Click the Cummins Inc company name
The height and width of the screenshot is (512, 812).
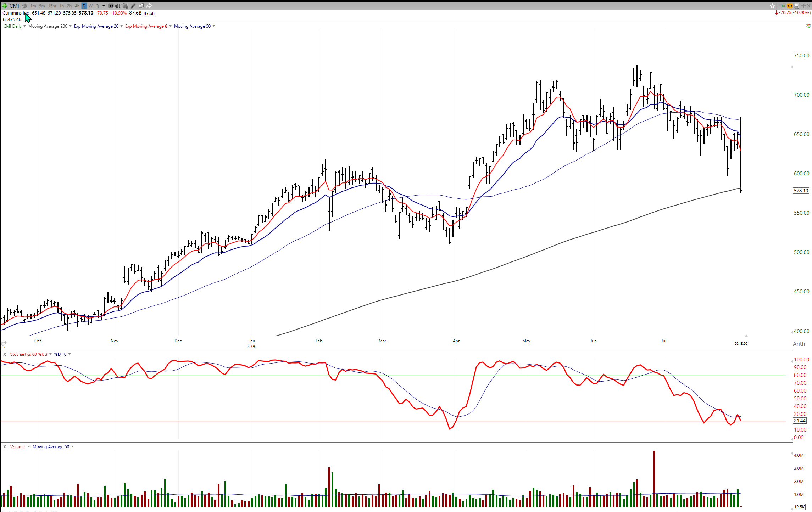click(16, 13)
